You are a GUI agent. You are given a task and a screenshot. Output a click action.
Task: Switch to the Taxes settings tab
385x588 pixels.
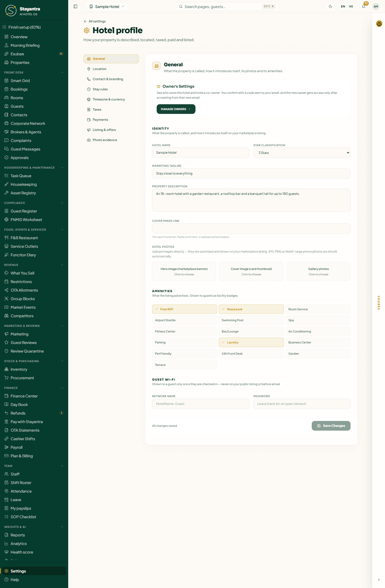point(111,110)
